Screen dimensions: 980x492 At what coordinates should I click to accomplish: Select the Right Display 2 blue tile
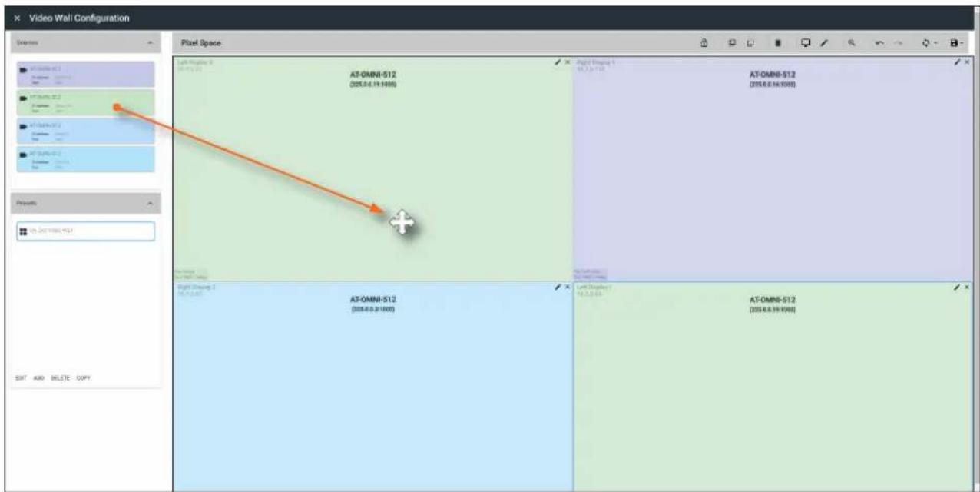pos(372,386)
